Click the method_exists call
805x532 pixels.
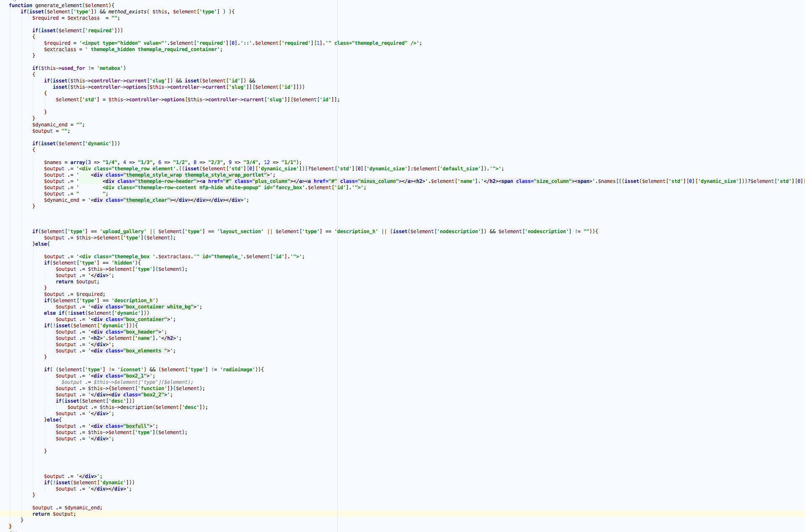point(127,12)
